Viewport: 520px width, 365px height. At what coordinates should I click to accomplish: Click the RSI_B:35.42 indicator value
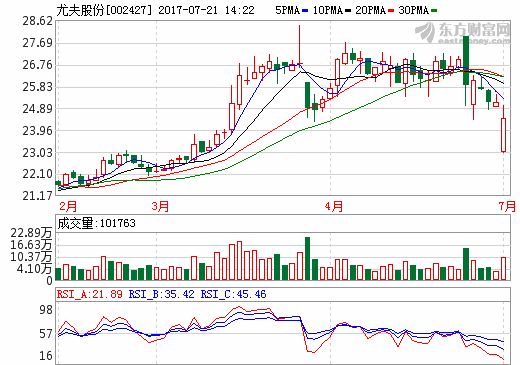click(x=162, y=294)
